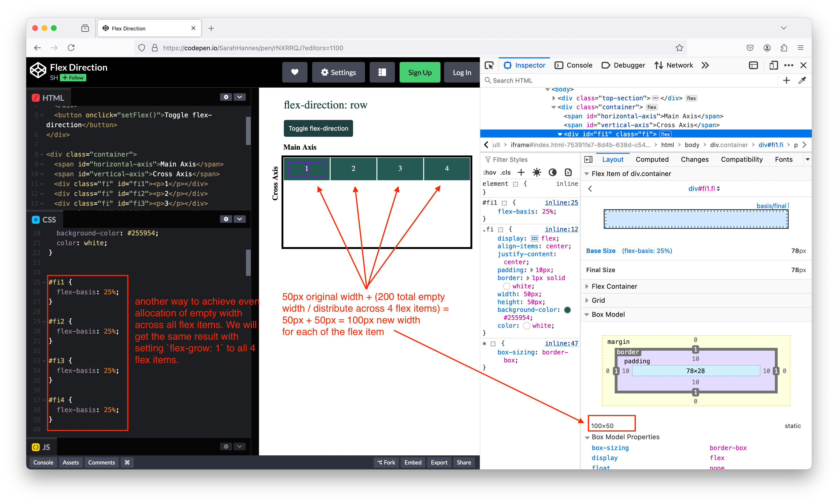Collapse the HTML editor chevron
Image resolution: width=838 pixels, height=504 pixels.
point(239,97)
